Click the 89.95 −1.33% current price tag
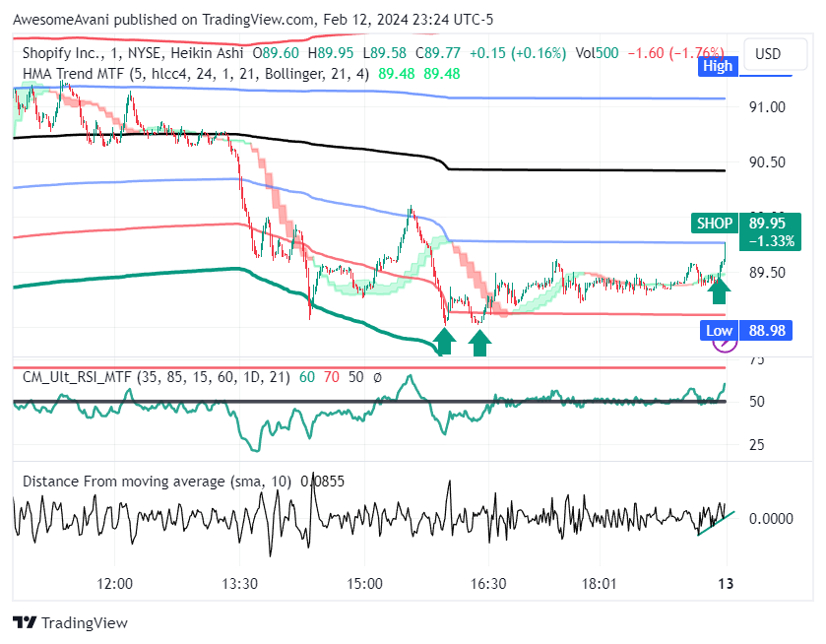Viewport: 826px width, 644px height. 771,231
